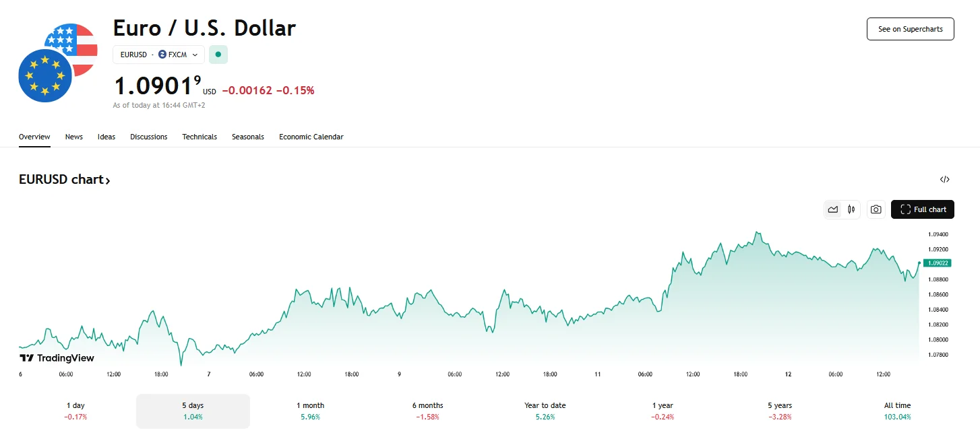Image resolution: width=980 pixels, height=443 pixels.
Task: Select the 1 month time range
Action: (310, 411)
